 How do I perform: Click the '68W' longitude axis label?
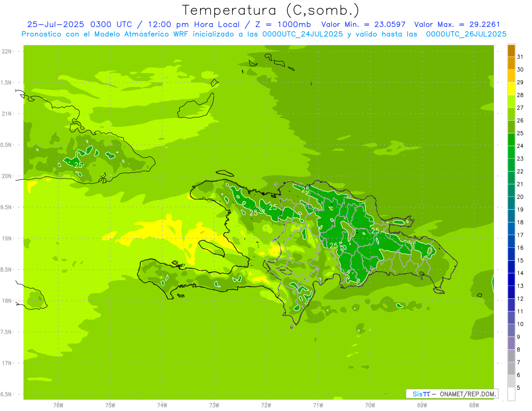473,405
